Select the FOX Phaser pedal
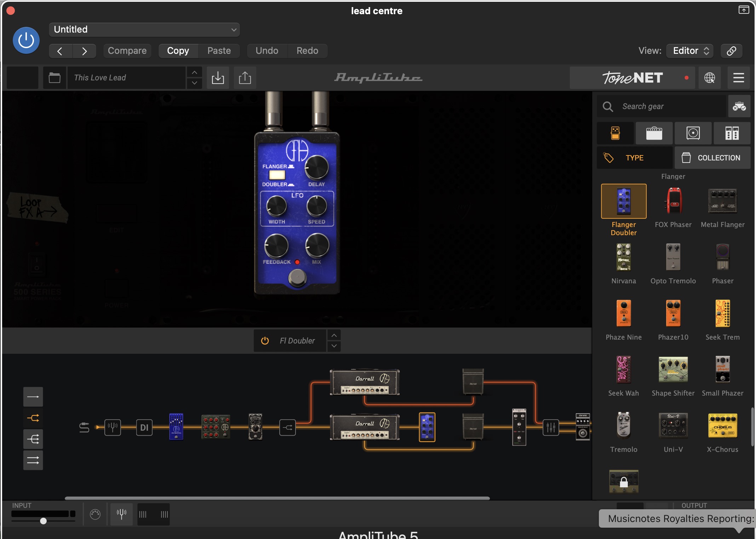This screenshot has width=756, height=539. (673, 201)
